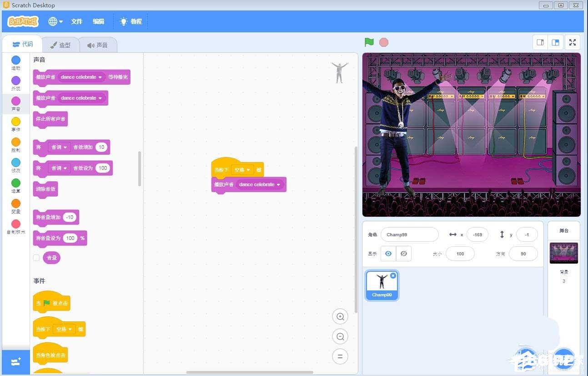Zoom in the code workspace

(340, 316)
